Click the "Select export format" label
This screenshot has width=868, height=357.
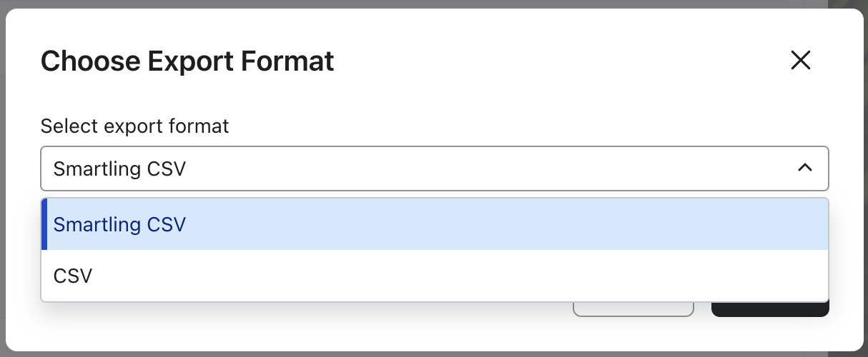[134, 126]
